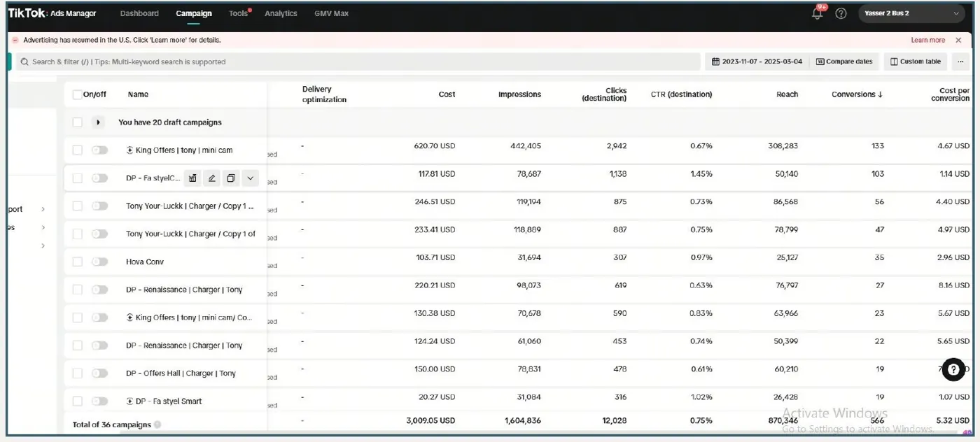Screen dimensions: 980x442
Task: Open the DP - Offers Hall | Charger | Tony campaign
Action: tap(181, 373)
